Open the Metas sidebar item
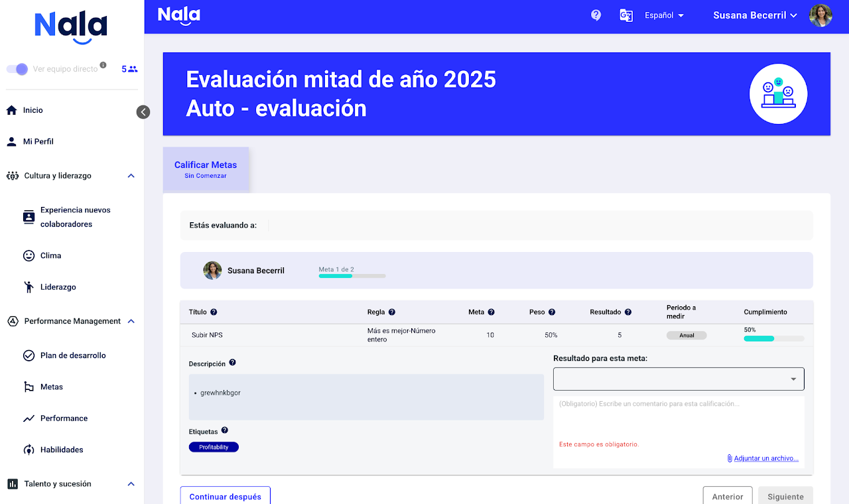Screen dimensions: 849x504 (52, 387)
